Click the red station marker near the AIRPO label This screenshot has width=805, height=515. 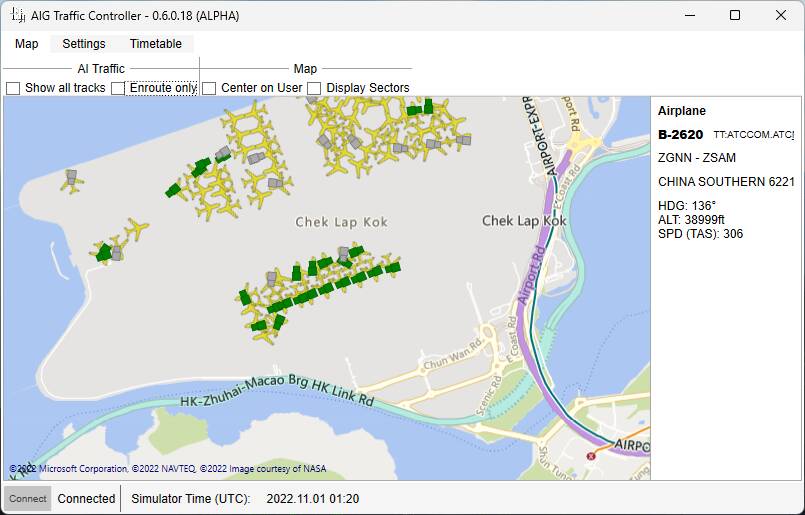click(x=591, y=456)
